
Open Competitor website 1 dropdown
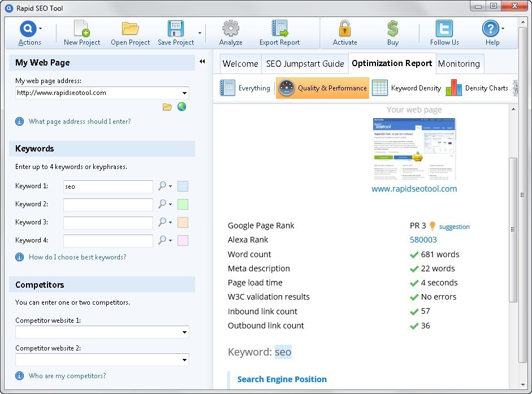coord(184,332)
